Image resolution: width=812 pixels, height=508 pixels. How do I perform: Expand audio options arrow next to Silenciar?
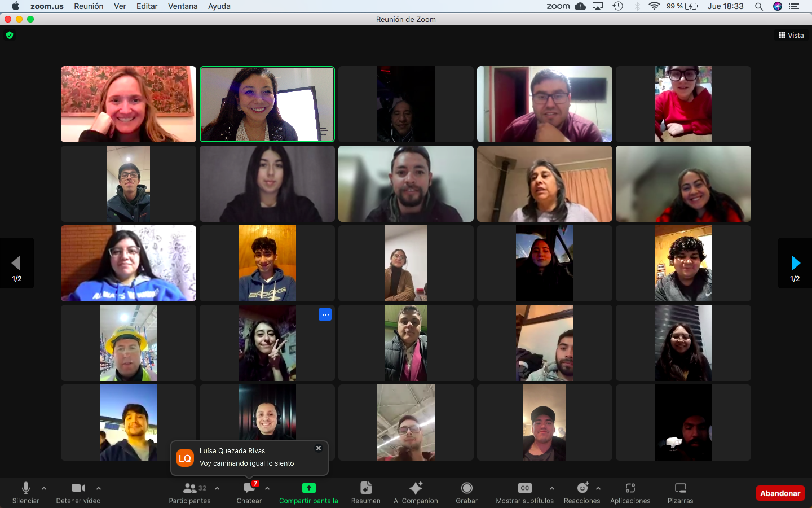coord(44,488)
